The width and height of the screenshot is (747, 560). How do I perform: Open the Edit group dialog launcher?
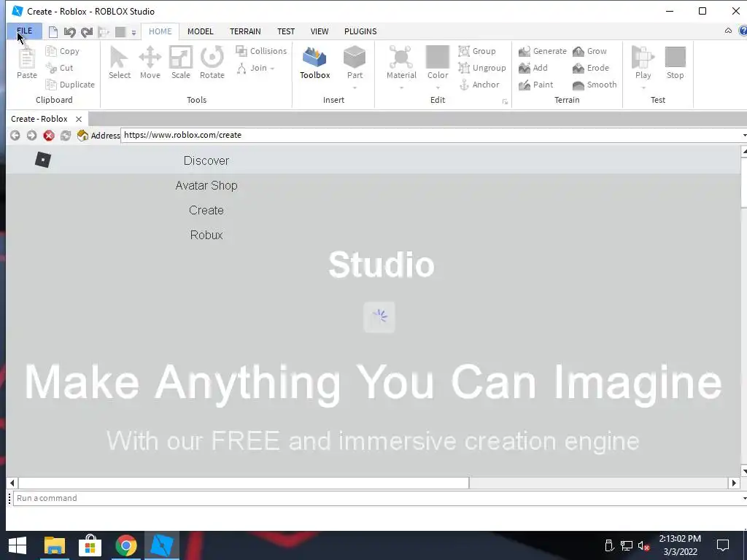pos(505,102)
